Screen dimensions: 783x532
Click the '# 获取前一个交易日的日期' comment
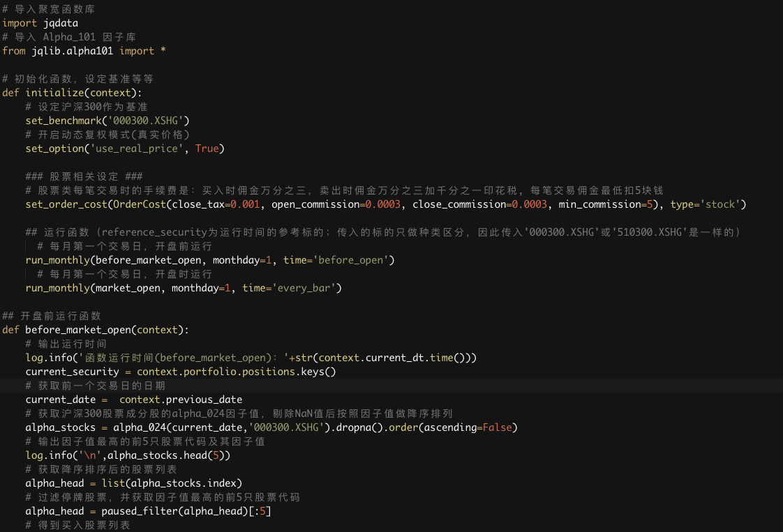click(95, 386)
